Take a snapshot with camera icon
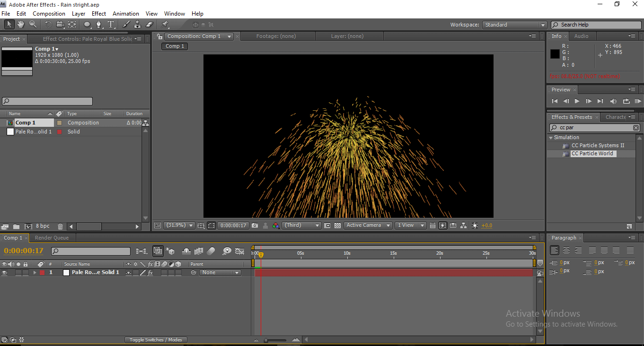Image resolution: width=644 pixels, height=346 pixels. click(255, 226)
